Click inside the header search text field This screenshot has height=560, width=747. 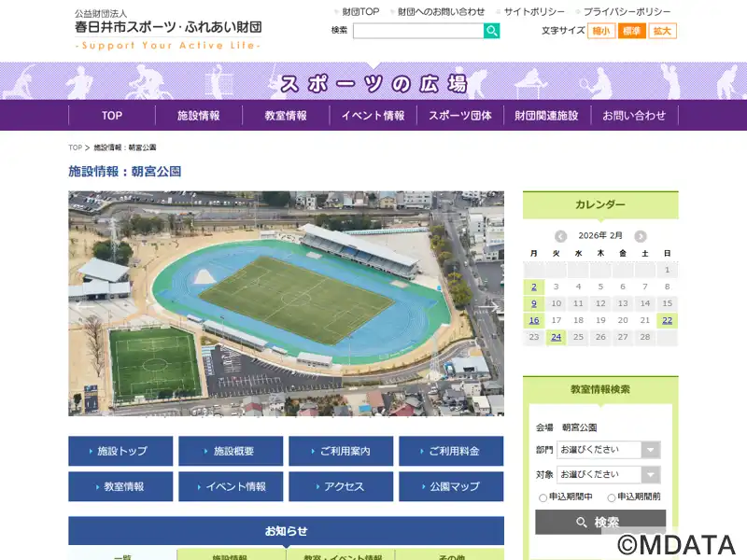point(417,31)
